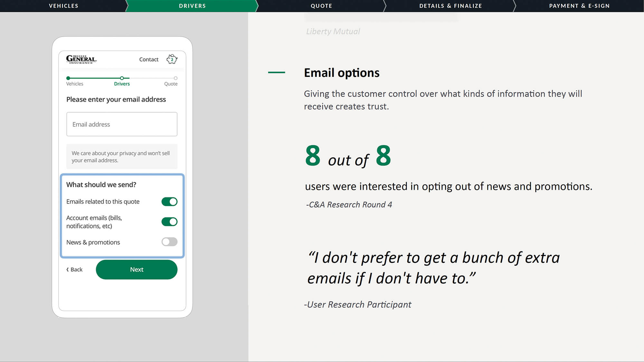Disable Account emails toggle
Screen dimensions: 644x362
point(169,222)
